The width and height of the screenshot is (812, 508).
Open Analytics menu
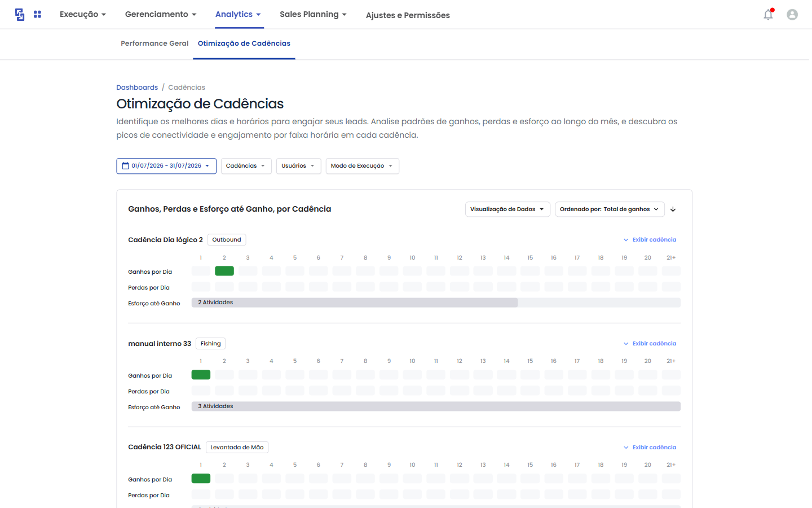pyautogui.click(x=238, y=14)
